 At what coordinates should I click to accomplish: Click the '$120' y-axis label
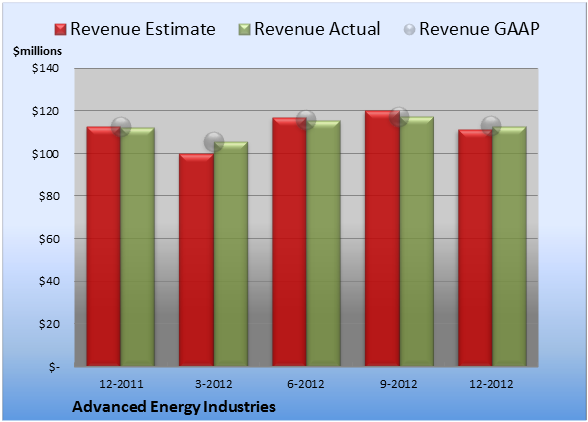pos(45,111)
